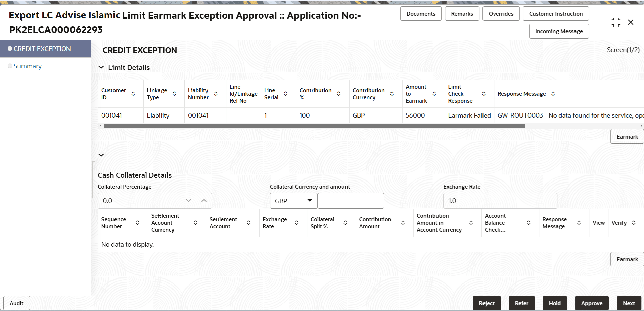The height and width of the screenshot is (311, 644).
Task: Select the Credit Exception step
Action: point(42,48)
